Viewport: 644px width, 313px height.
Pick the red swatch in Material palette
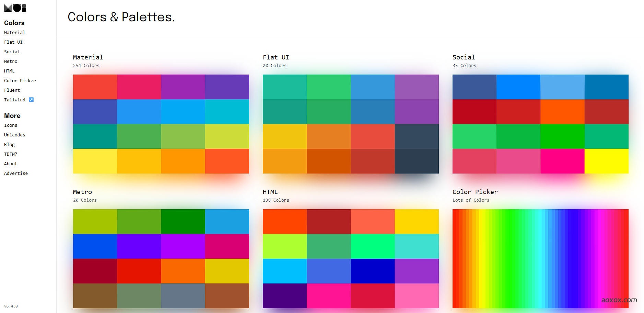coord(95,87)
